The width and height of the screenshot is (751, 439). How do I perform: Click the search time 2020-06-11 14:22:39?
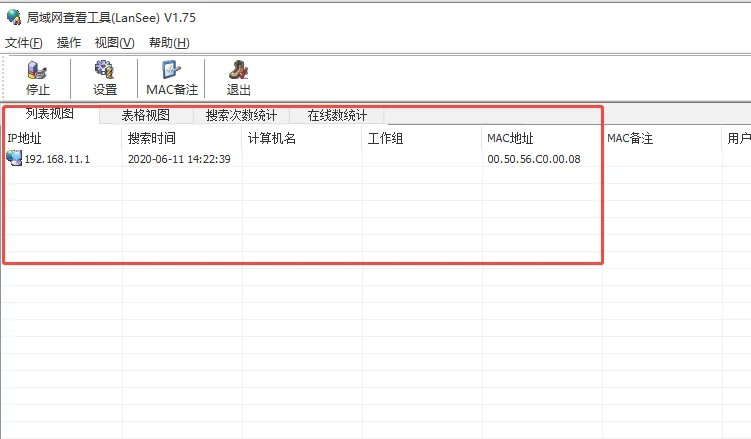pos(179,159)
